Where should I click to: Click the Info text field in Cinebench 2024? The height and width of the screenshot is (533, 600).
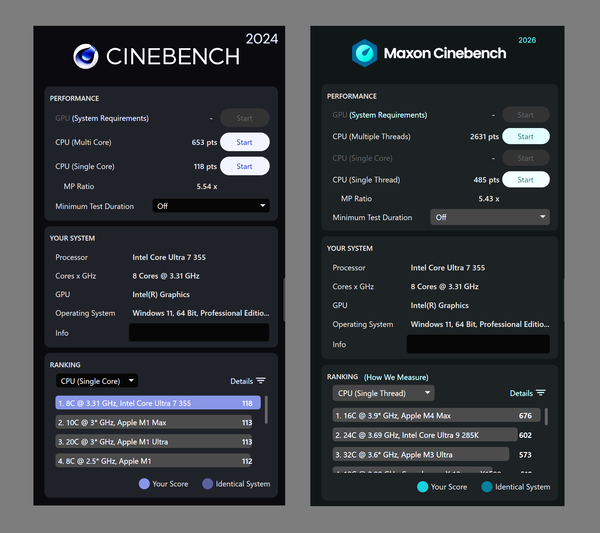pyautogui.click(x=199, y=333)
